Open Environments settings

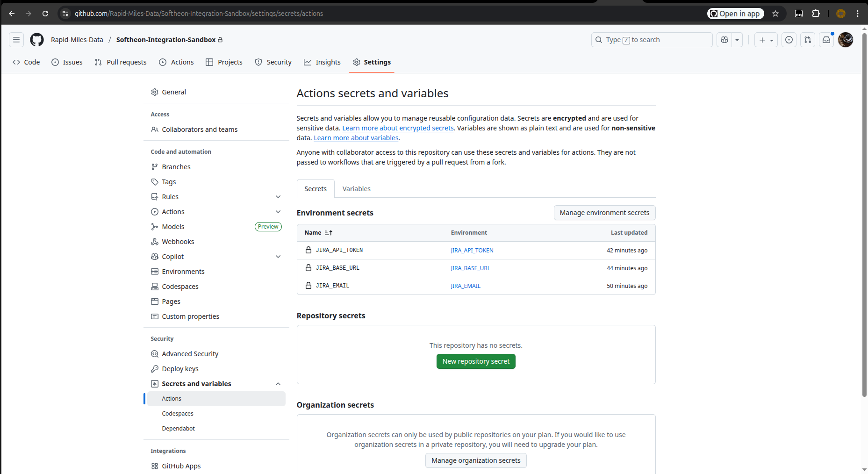216,272
